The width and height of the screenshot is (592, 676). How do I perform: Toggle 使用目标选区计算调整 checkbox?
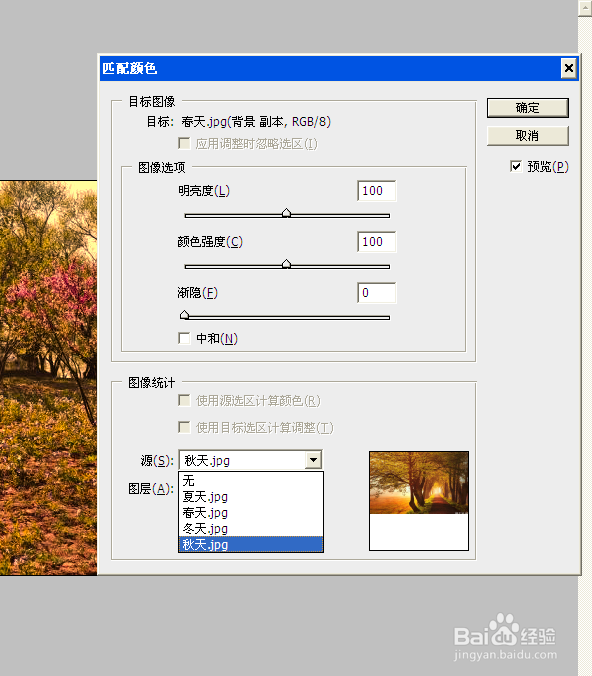(184, 428)
